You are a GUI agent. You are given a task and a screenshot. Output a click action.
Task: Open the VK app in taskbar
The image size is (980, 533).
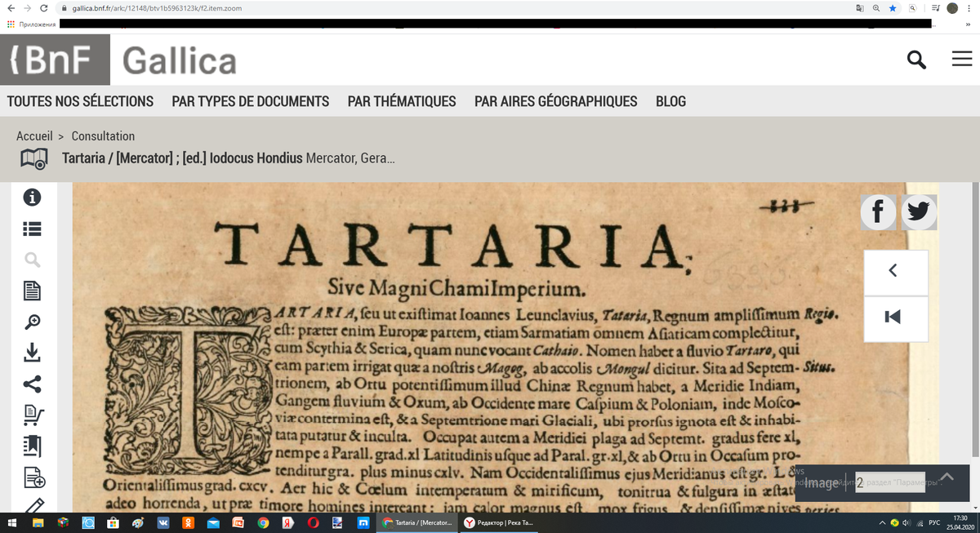coord(162,522)
